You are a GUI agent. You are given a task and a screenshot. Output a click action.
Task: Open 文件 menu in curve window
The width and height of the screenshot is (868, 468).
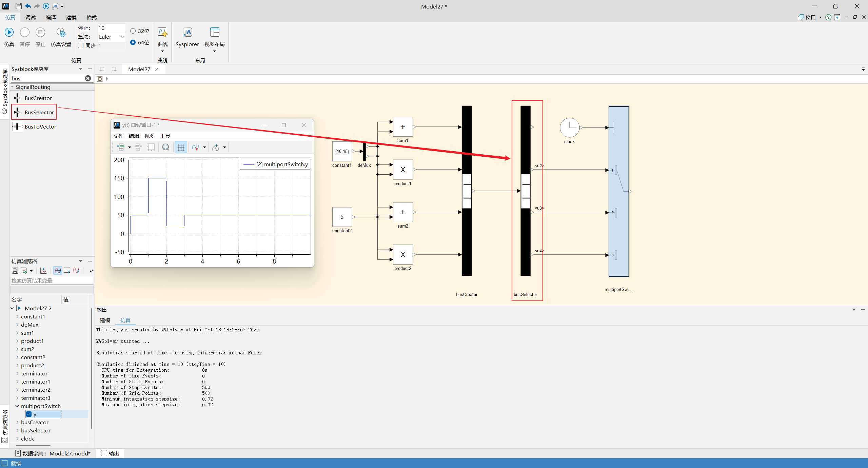click(x=118, y=136)
